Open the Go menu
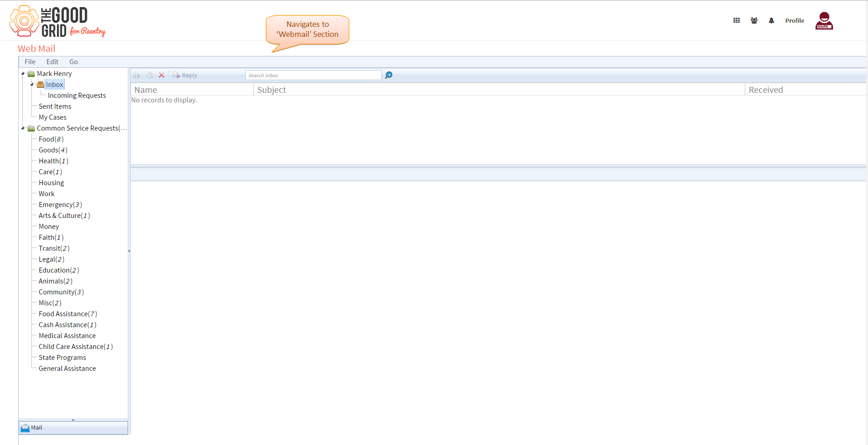The width and height of the screenshot is (868, 445). point(74,62)
